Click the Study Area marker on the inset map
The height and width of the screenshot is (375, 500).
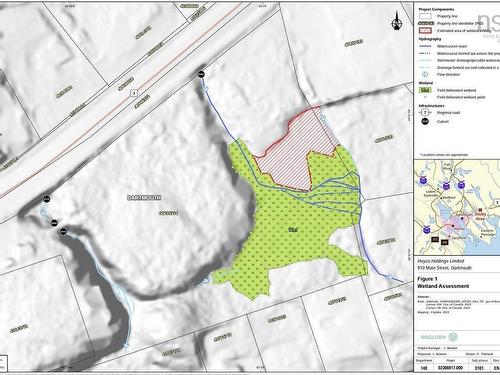click(x=480, y=210)
